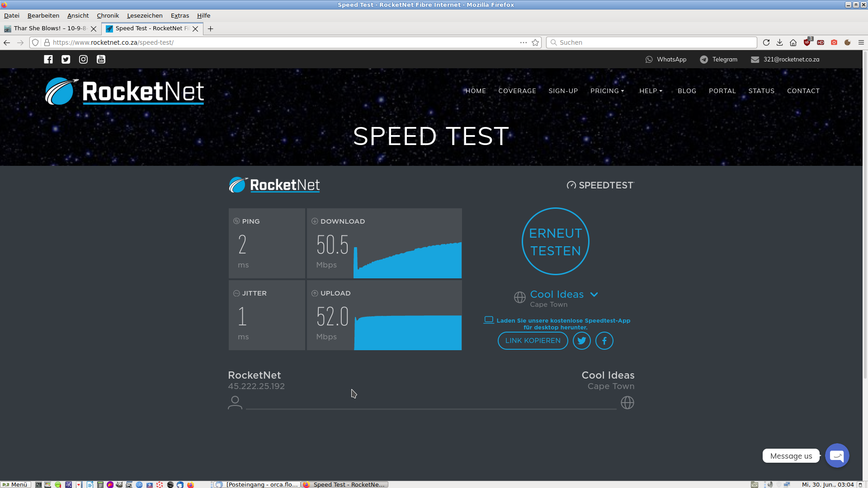
Task: Open the PORTAL link
Action: 722,91
